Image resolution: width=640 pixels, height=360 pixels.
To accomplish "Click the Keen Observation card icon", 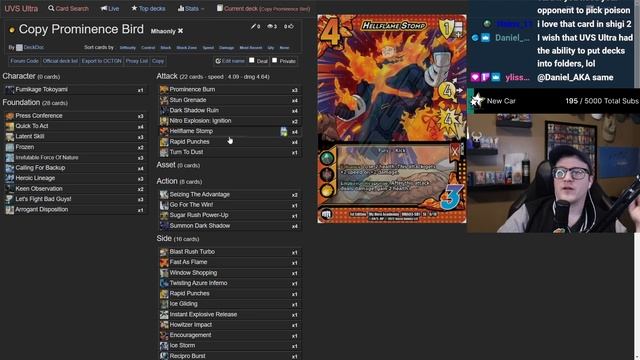I will click(9, 189).
